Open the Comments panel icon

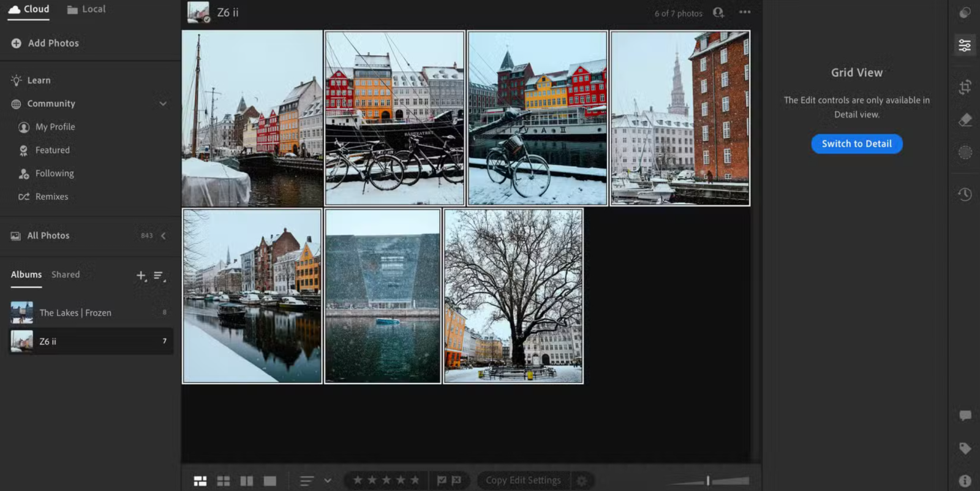coord(965,416)
